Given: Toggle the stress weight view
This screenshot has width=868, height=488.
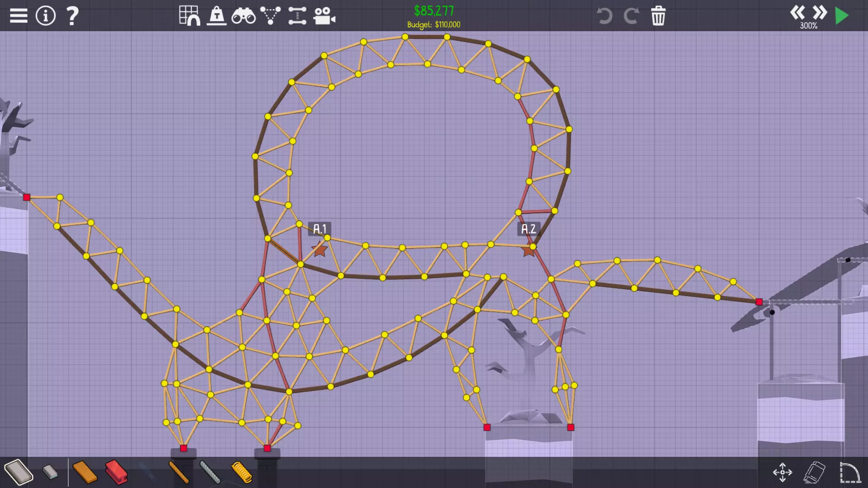Looking at the screenshot, I should (x=217, y=16).
